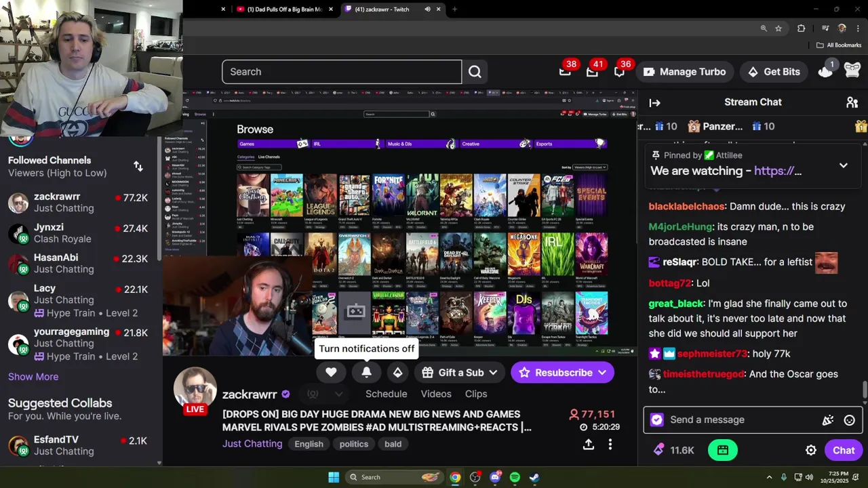Open whispers icon with 36 badge
The image size is (868, 488).
[x=619, y=71]
